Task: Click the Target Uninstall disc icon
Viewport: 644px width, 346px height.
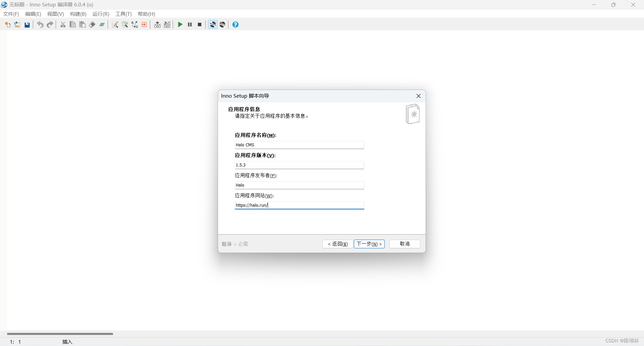Action: [222, 24]
